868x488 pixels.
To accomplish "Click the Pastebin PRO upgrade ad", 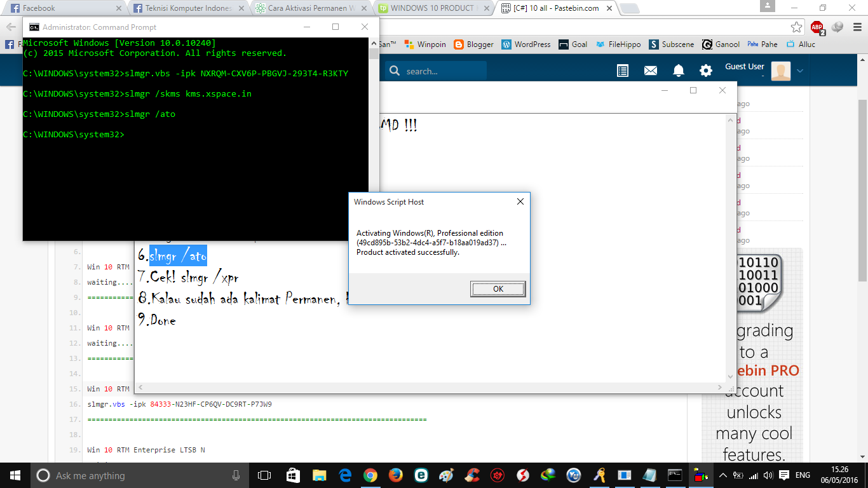I will [x=754, y=356].
